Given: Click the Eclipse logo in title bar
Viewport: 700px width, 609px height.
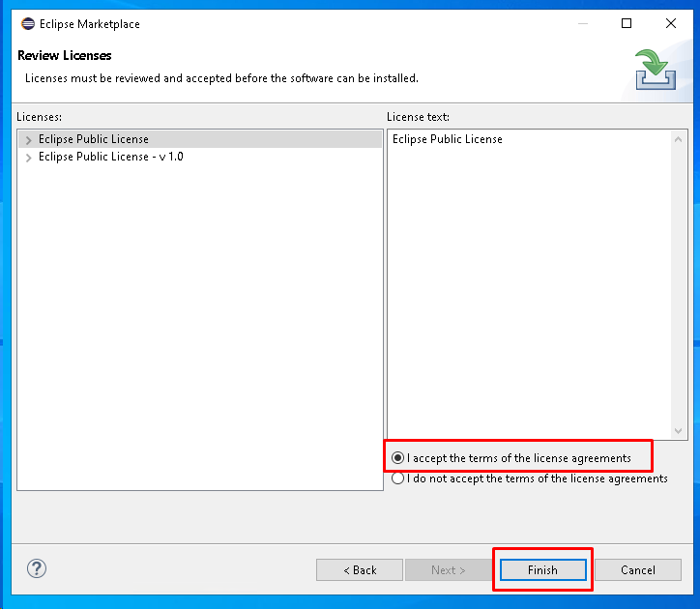Looking at the screenshot, I should coord(28,23).
